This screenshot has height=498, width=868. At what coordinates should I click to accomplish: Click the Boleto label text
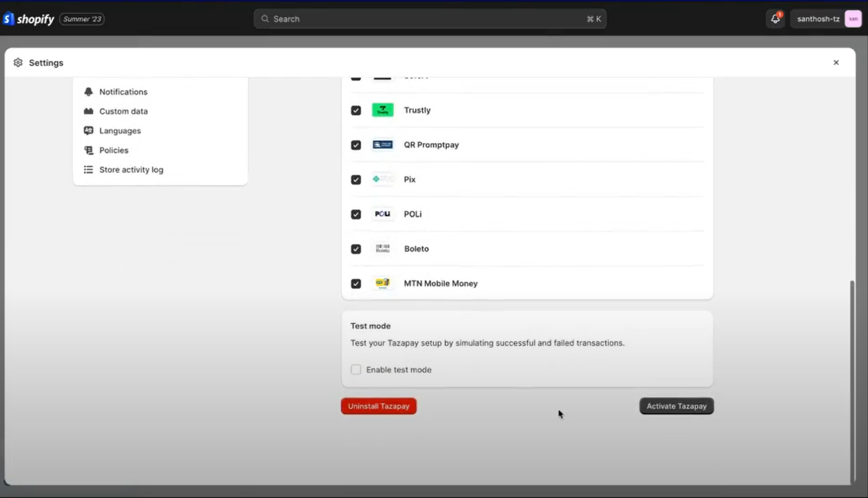(x=416, y=249)
